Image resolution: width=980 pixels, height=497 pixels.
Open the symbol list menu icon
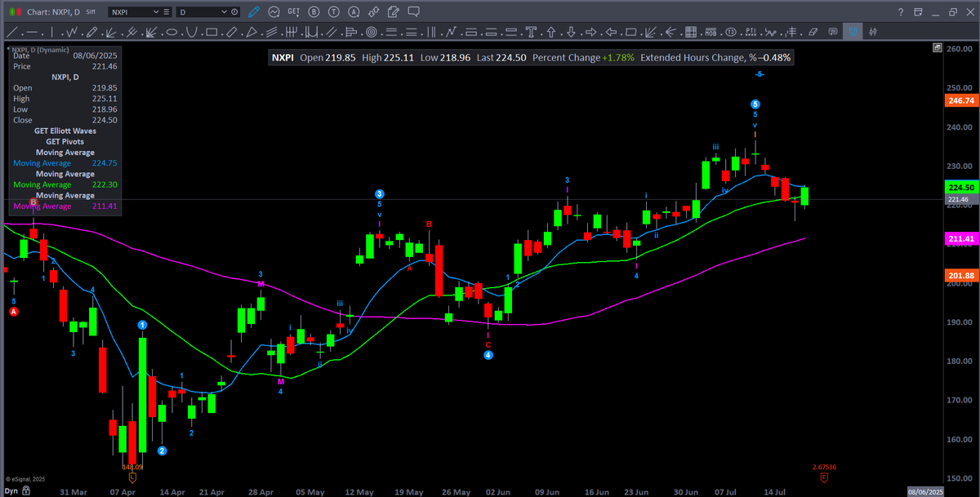pyautogui.click(x=167, y=12)
